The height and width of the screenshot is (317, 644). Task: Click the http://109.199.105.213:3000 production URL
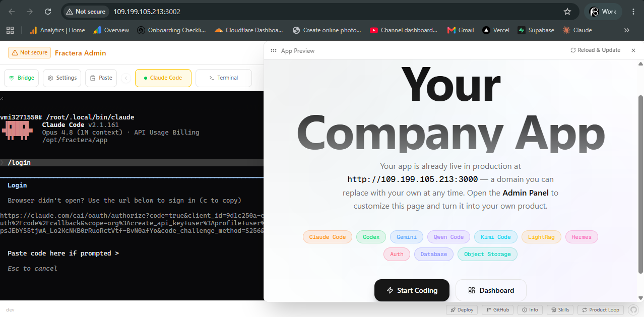click(x=413, y=179)
